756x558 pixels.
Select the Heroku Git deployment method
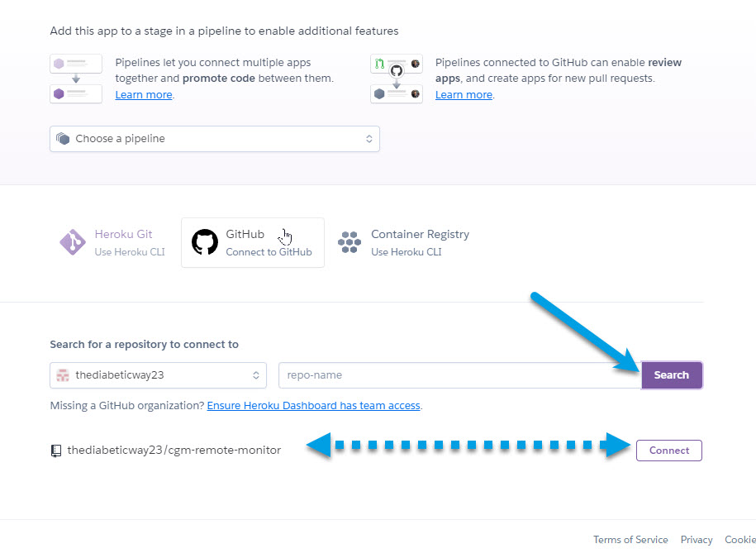tap(112, 242)
